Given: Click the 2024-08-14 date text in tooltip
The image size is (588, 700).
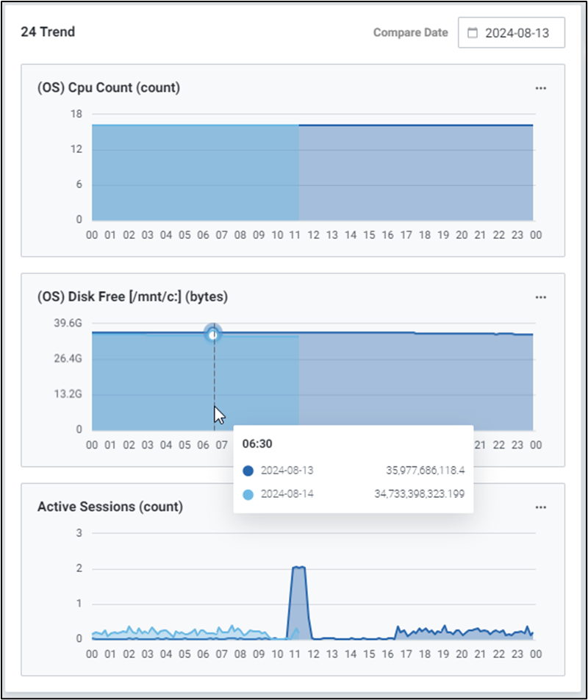Looking at the screenshot, I should click(x=287, y=494).
